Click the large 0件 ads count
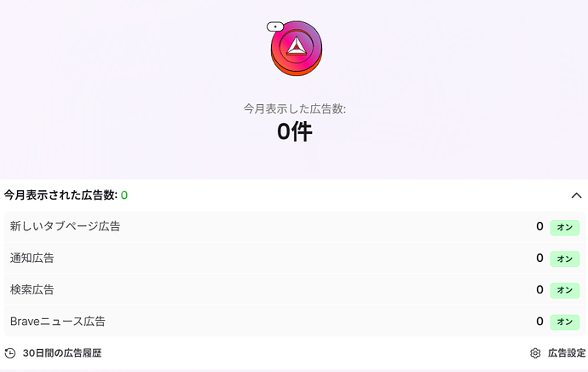588x372 pixels. coord(294,132)
